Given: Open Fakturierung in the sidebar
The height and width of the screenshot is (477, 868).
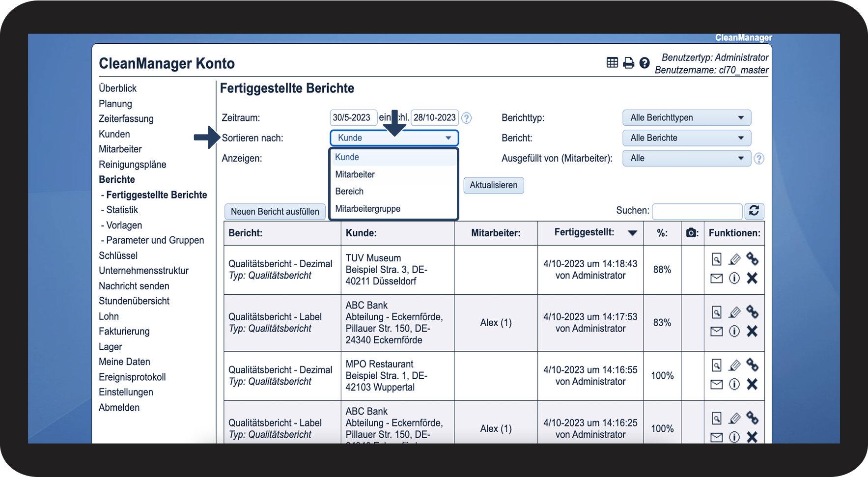Looking at the screenshot, I should click(124, 332).
